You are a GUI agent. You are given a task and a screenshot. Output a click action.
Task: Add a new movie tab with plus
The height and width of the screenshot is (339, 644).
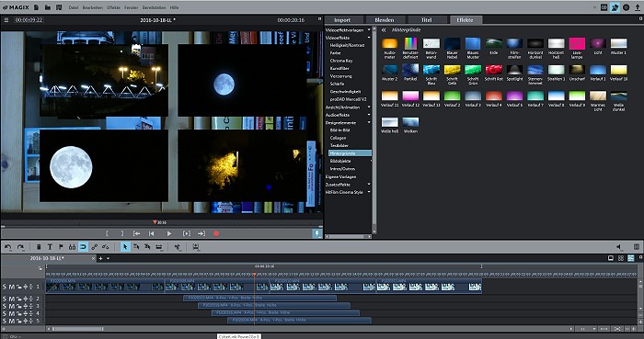100,258
